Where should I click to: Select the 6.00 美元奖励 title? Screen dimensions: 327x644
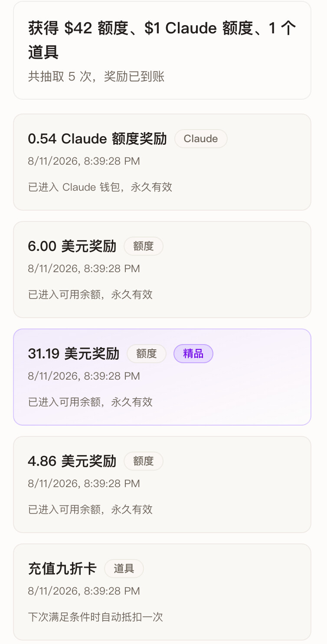pos(72,246)
